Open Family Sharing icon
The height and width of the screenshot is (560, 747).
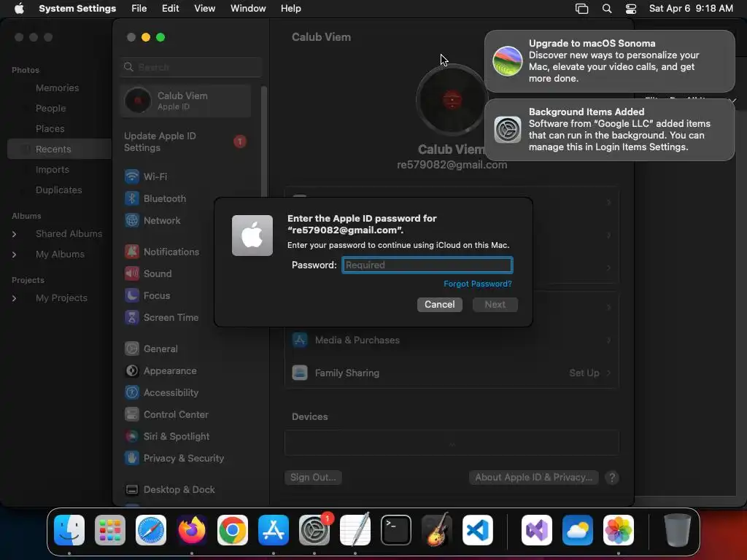coord(300,373)
